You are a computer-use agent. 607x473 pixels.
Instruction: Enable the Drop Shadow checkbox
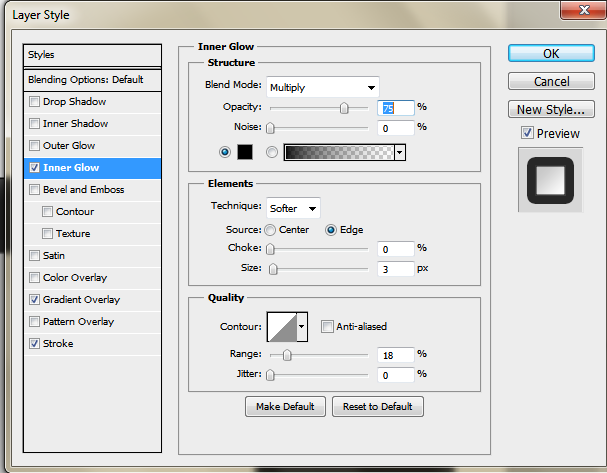(x=34, y=102)
